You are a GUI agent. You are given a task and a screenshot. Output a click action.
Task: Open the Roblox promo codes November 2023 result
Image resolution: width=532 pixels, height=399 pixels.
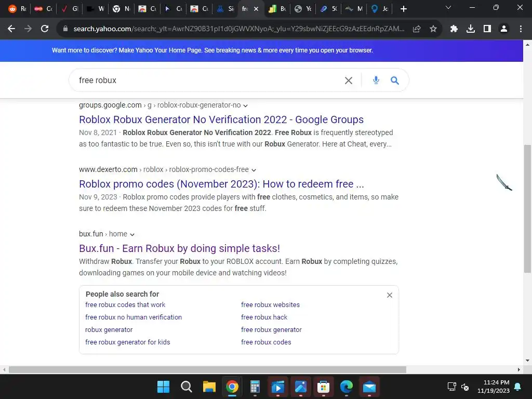[x=221, y=184]
